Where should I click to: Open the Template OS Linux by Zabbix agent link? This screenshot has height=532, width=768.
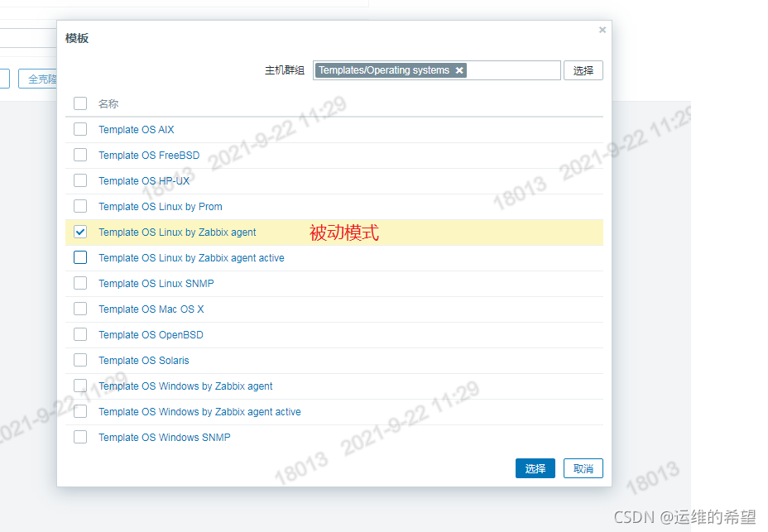177,232
